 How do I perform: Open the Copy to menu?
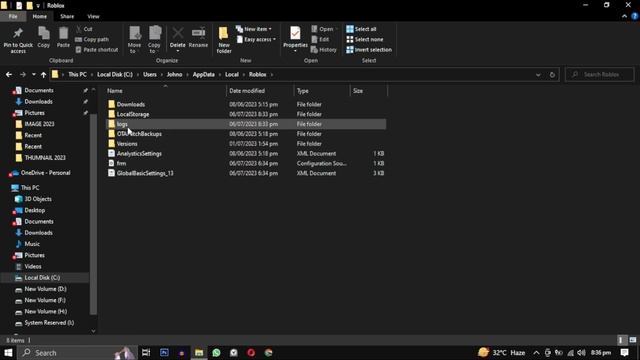[x=154, y=40]
